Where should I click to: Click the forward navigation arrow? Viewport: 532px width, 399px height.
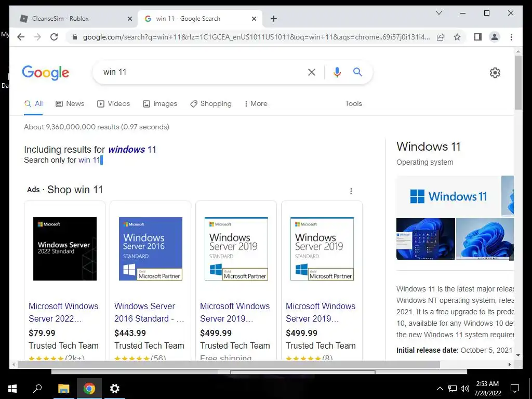pyautogui.click(x=37, y=37)
